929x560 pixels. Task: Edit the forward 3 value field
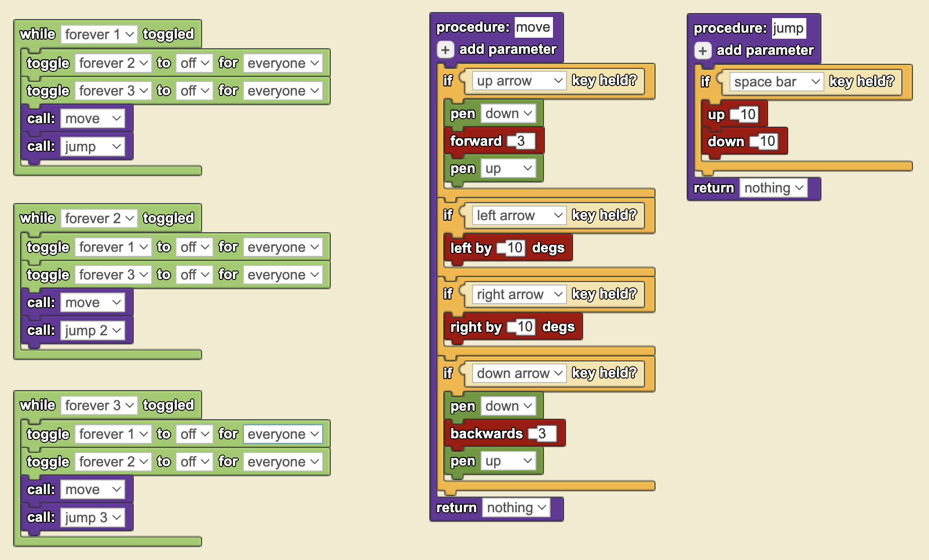(522, 141)
